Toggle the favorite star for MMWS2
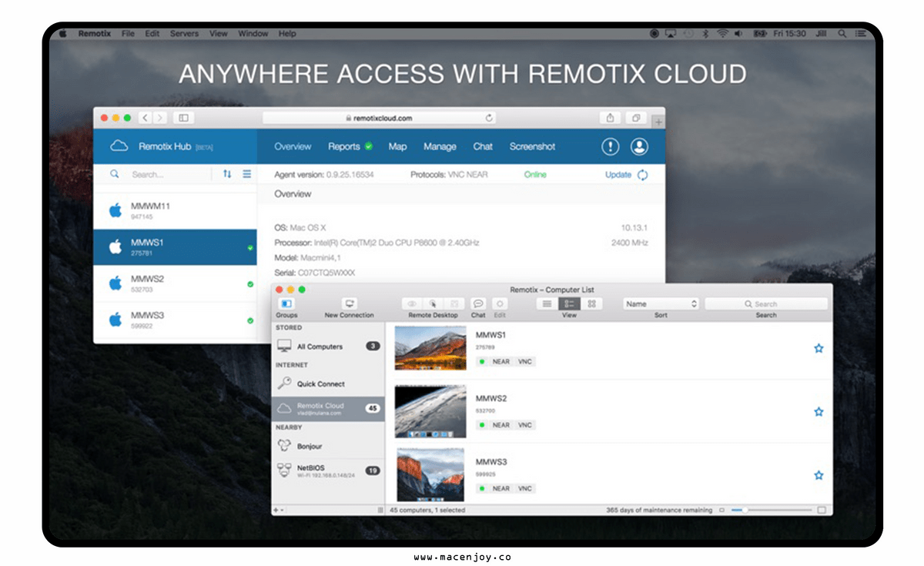This screenshot has width=924, height=566. pos(819,412)
